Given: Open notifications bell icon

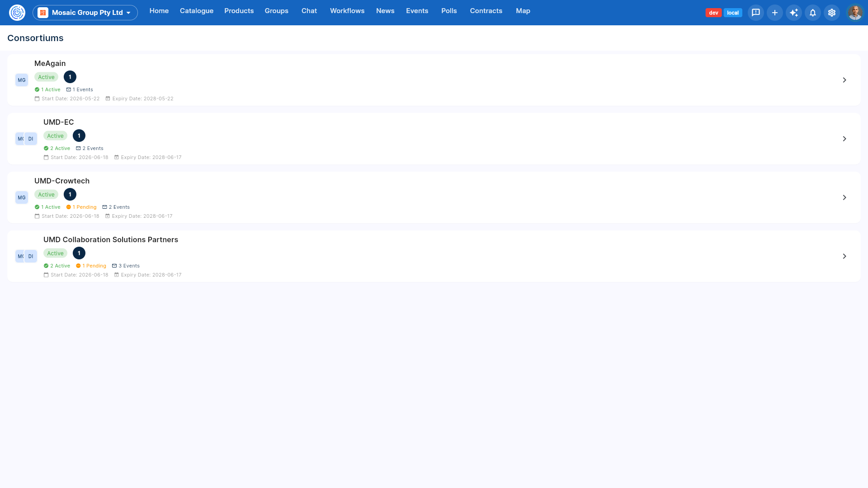Looking at the screenshot, I should [x=813, y=13].
